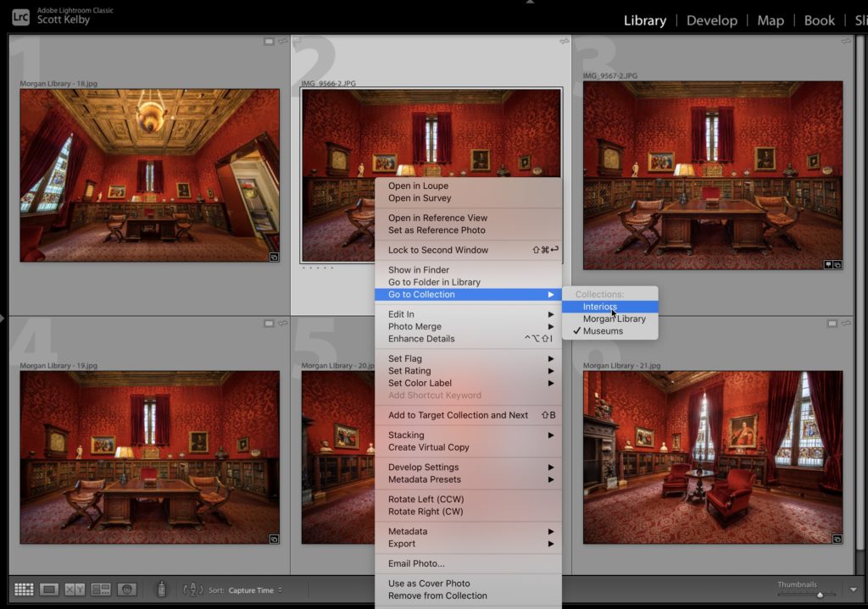Click rotate arrow on Morgan Library - 21.jpg cell
The width and height of the screenshot is (868, 609).
(x=846, y=323)
